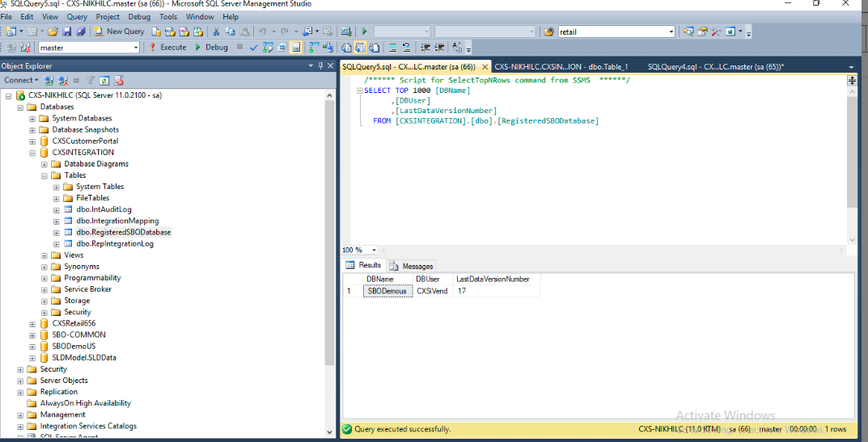Click the green Start run arrow

[x=364, y=32]
